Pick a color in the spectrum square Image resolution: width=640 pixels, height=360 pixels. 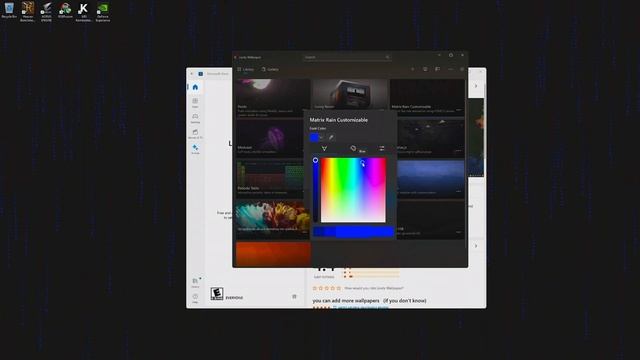(353, 190)
